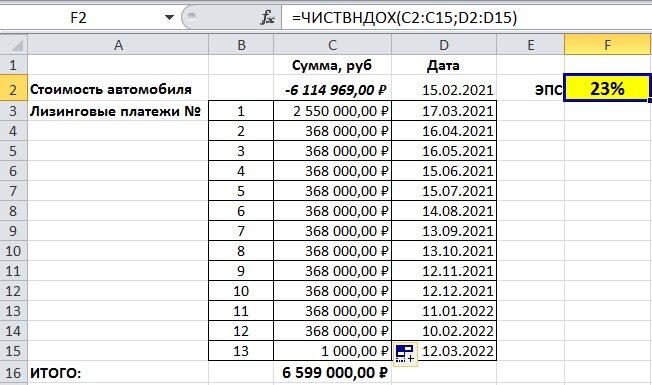Select row 16 header
The image size is (652, 385).
(13, 373)
